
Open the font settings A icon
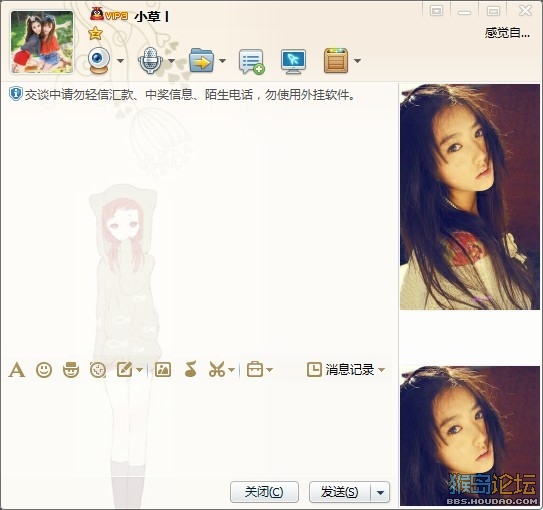point(17,370)
